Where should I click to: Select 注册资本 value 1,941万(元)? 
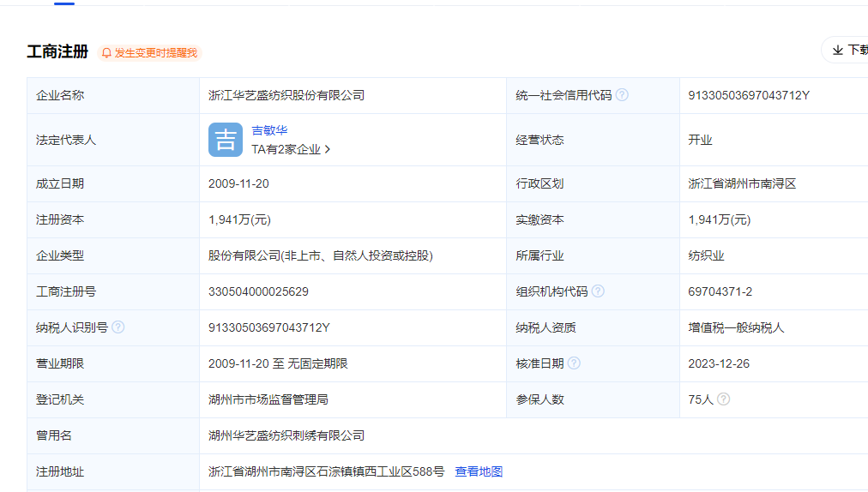(x=239, y=219)
